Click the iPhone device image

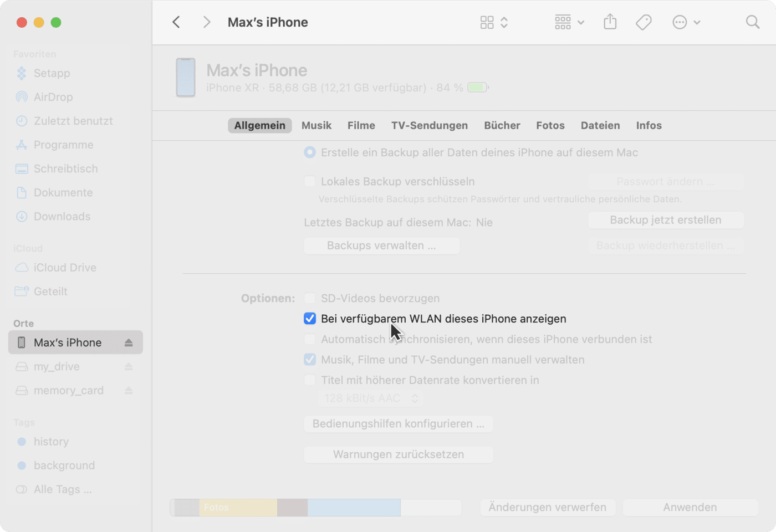186,78
